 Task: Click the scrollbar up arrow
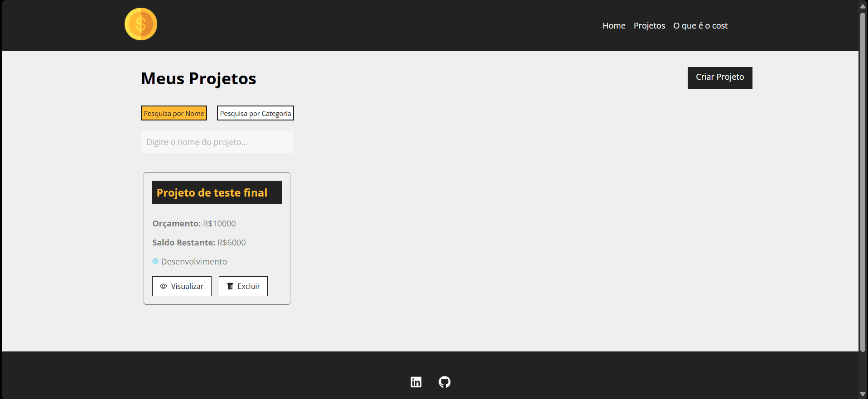click(863, 6)
